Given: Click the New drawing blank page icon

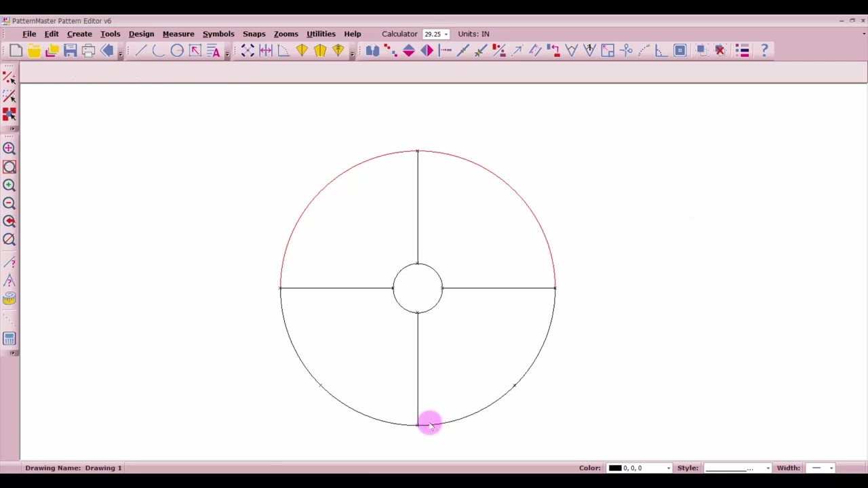Looking at the screenshot, I should point(16,50).
